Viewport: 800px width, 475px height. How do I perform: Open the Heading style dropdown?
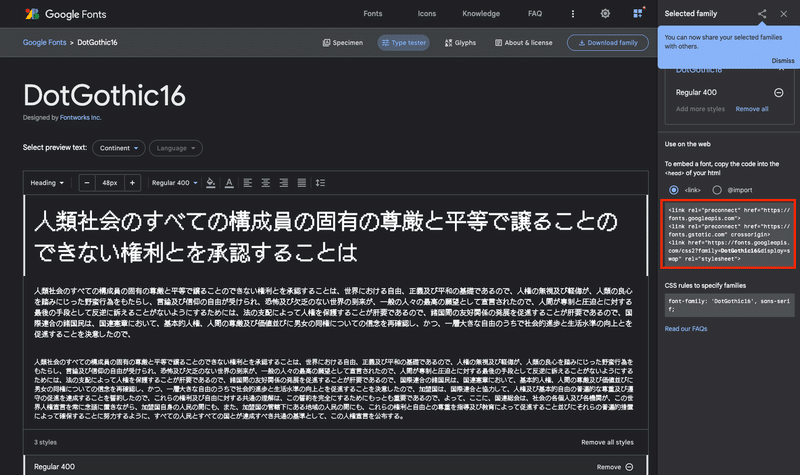pyautogui.click(x=47, y=183)
